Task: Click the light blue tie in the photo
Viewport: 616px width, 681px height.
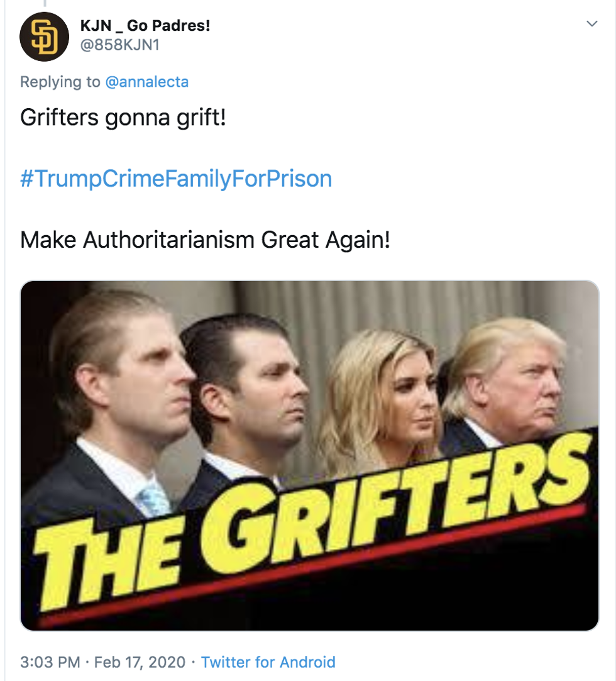Action: point(153,500)
